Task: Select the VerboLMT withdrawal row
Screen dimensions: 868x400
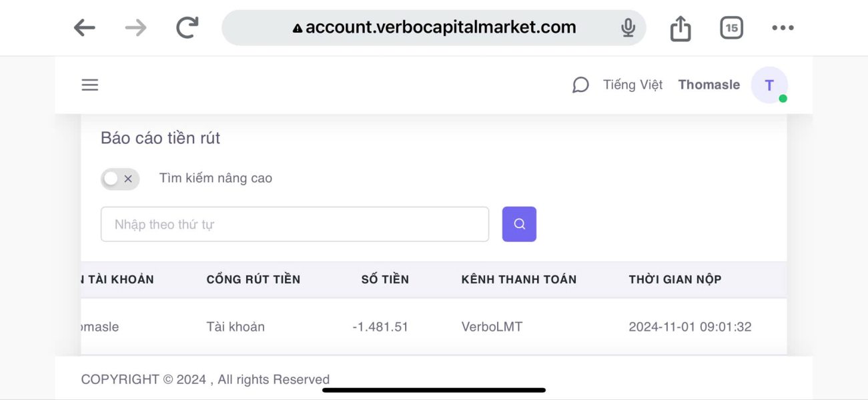Action: [492, 327]
